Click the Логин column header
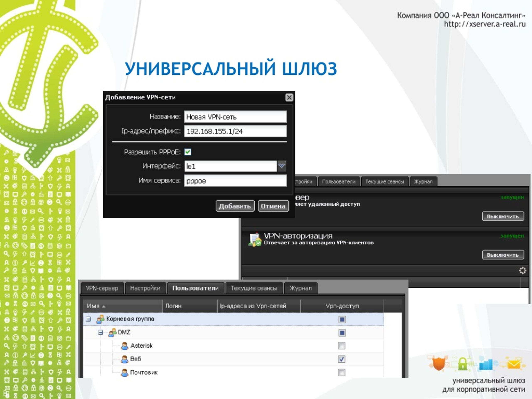 coord(190,306)
